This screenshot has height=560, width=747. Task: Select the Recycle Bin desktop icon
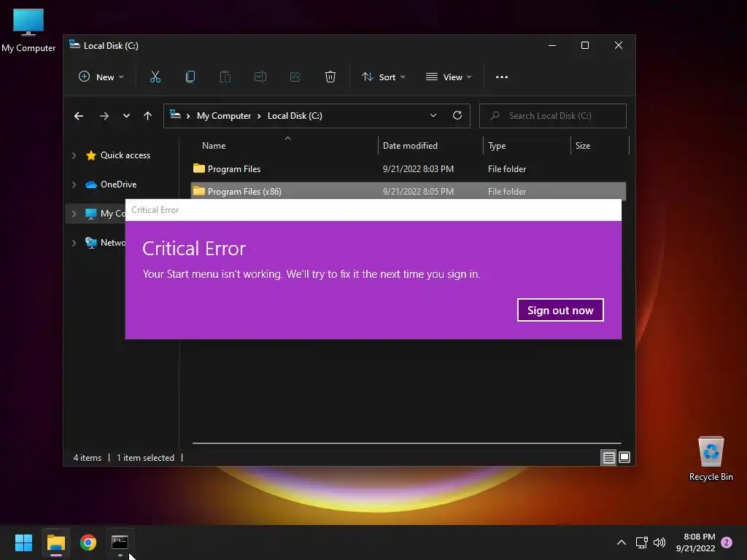click(711, 459)
